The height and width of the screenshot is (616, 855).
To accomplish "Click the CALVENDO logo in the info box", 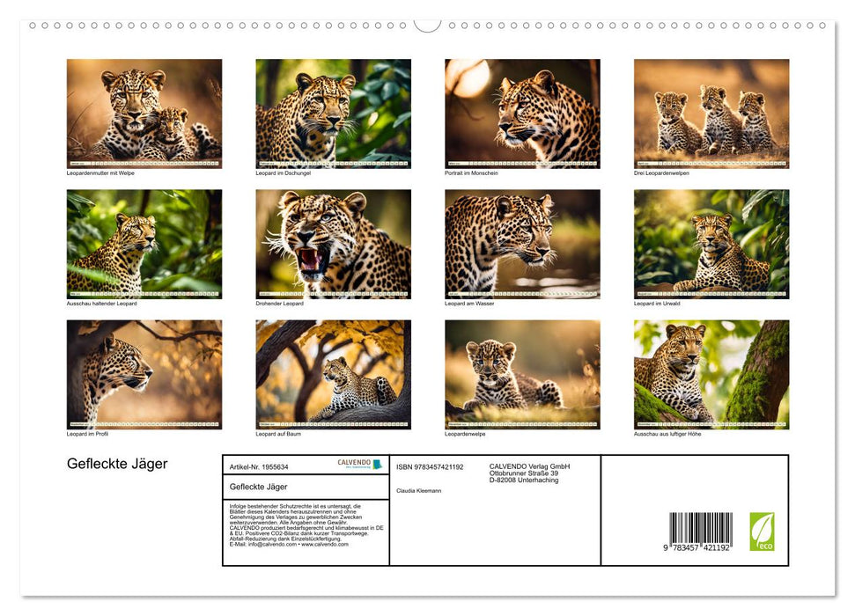I will click(355, 464).
